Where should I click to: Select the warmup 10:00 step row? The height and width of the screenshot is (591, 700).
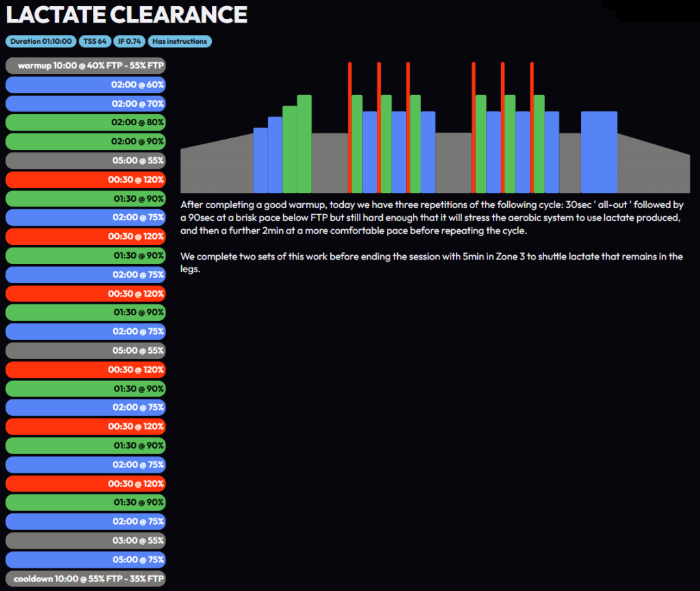pyautogui.click(x=85, y=66)
